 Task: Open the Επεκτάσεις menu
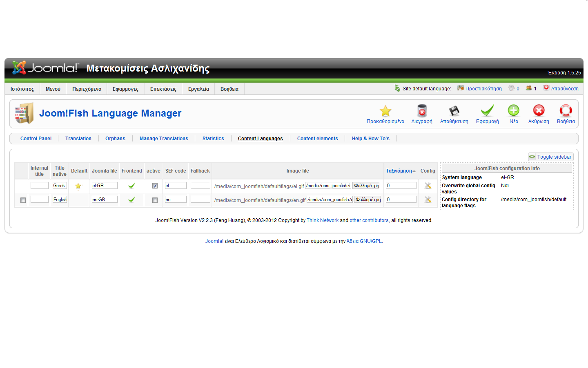click(163, 89)
